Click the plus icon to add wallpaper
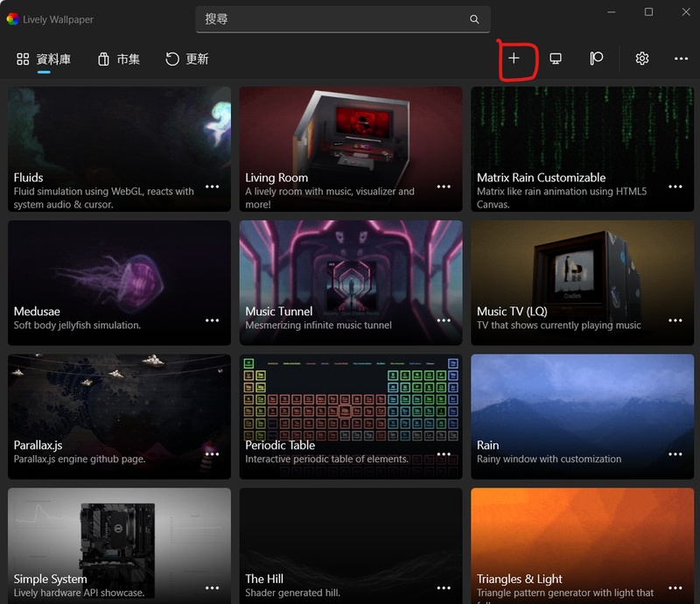This screenshot has height=604, width=700. pyautogui.click(x=514, y=59)
